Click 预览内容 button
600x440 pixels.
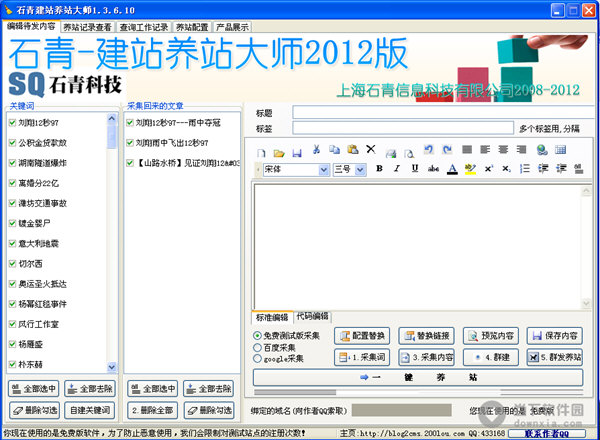[x=491, y=336]
